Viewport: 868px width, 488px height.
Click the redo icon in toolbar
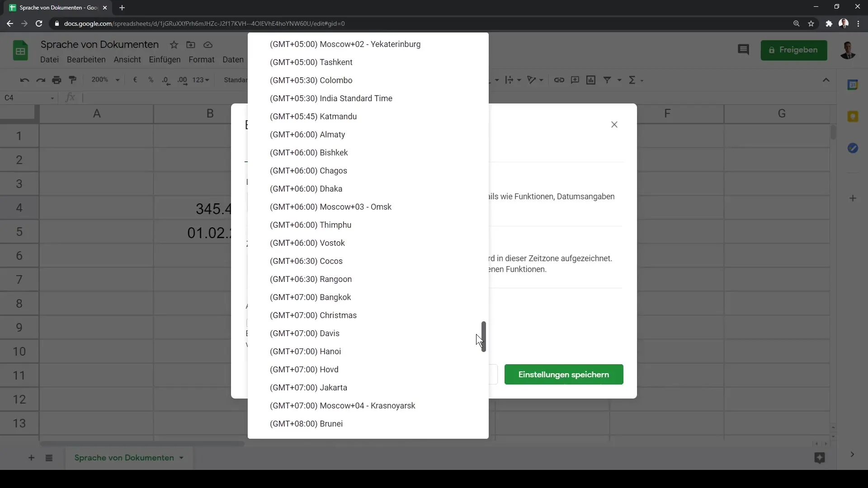[41, 80]
